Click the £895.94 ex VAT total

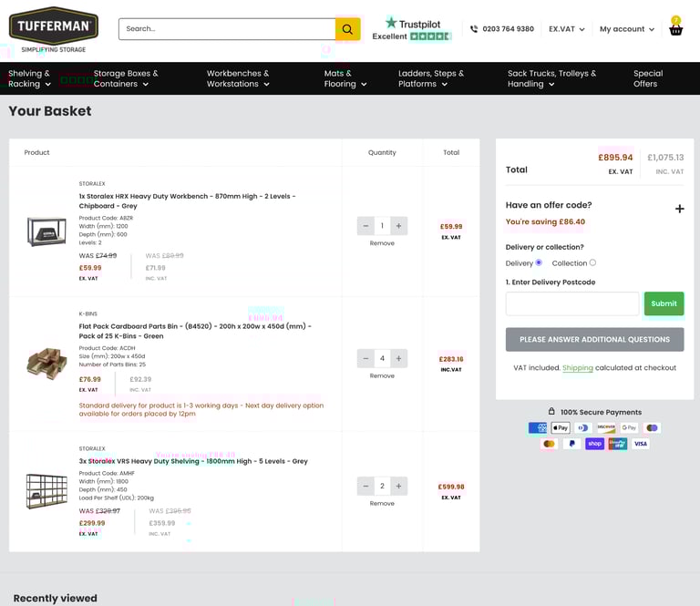coord(615,158)
